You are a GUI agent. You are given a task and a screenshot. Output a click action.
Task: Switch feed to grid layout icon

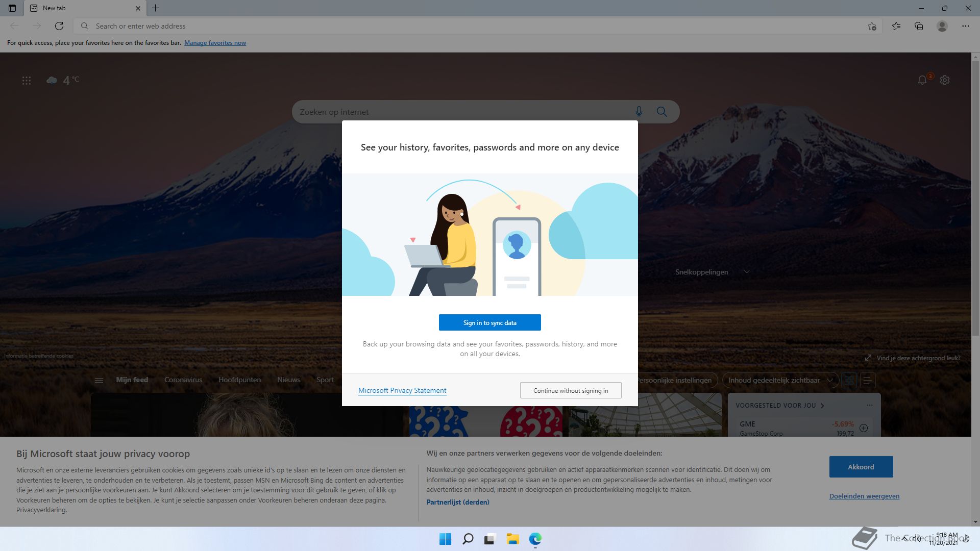[849, 380]
